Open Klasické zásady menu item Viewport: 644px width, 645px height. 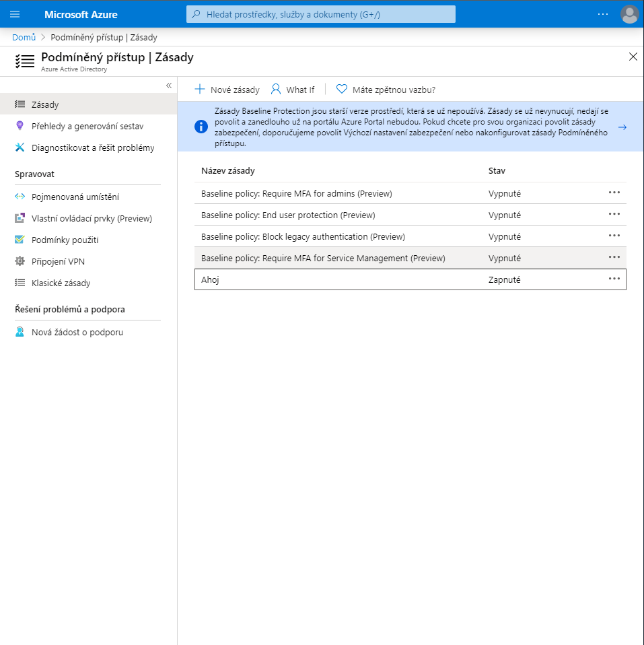[x=61, y=283]
